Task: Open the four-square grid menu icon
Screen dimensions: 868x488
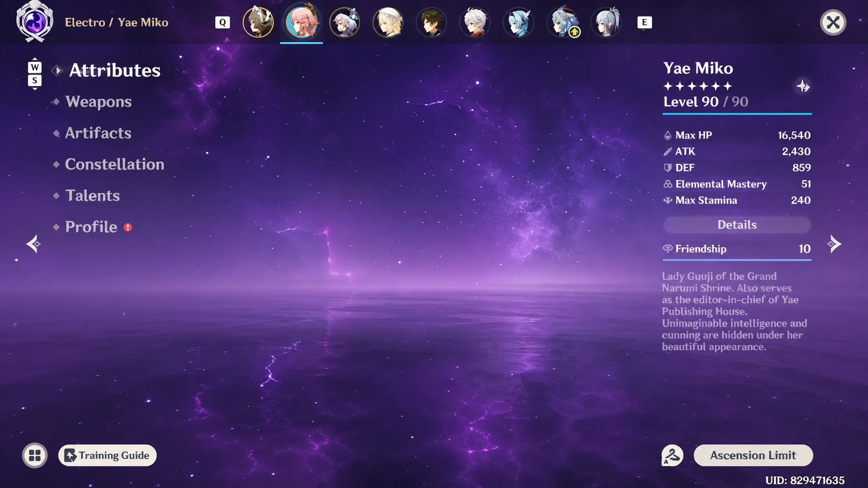Action: 35,455
